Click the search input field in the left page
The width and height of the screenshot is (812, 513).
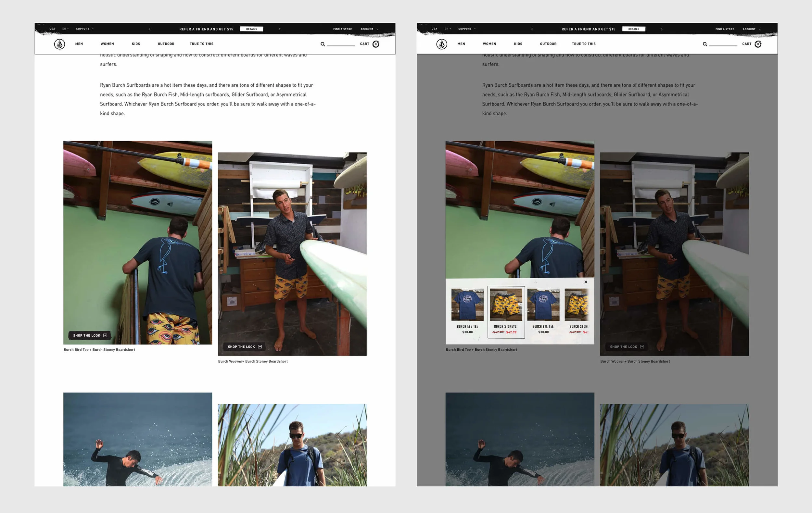pos(341,44)
